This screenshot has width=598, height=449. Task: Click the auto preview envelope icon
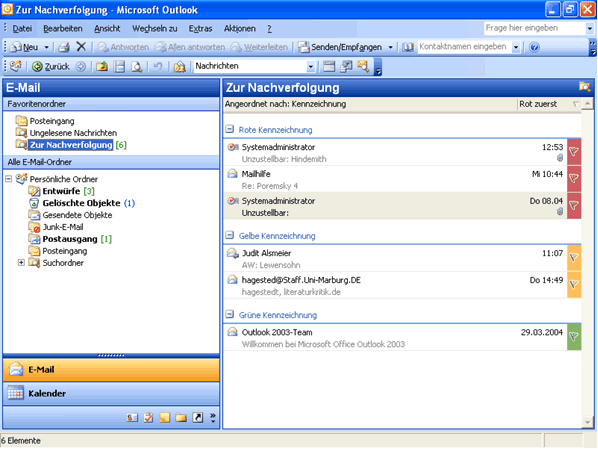(x=363, y=66)
